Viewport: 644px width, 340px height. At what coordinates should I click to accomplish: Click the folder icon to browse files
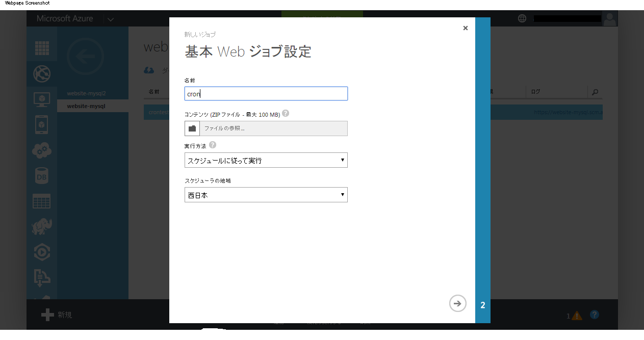[x=192, y=128]
